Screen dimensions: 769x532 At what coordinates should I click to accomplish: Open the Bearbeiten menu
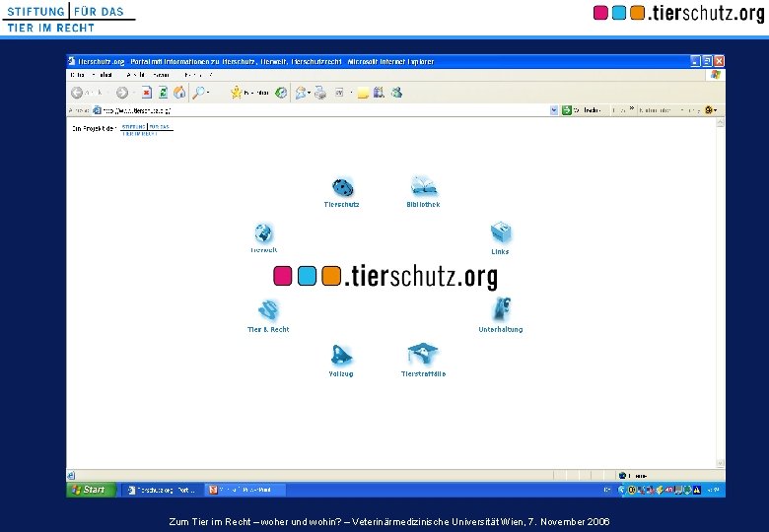pyautogui.click(x=103, y=75)
